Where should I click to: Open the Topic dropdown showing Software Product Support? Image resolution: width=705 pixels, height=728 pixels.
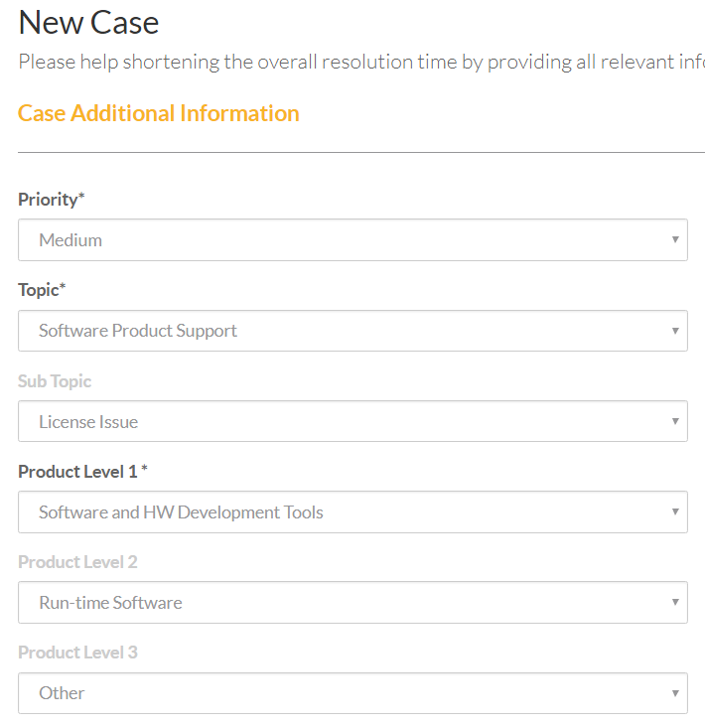pos(352,331)
